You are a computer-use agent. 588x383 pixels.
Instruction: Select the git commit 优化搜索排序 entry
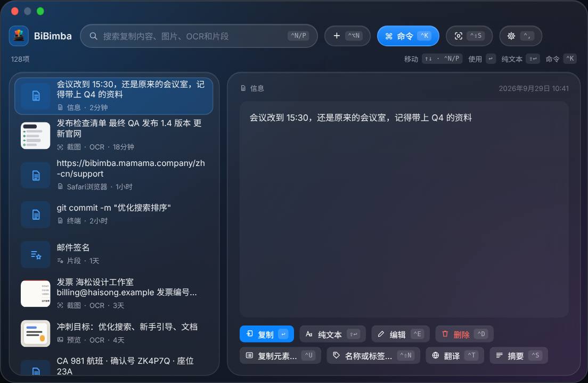113,214
